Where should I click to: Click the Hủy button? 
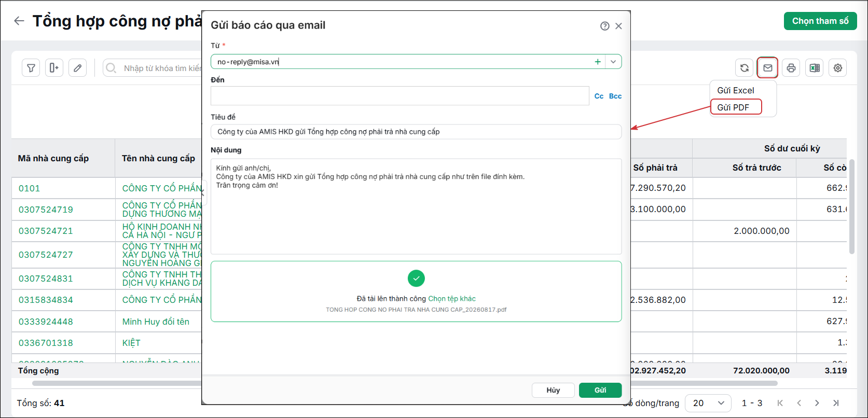553,390
